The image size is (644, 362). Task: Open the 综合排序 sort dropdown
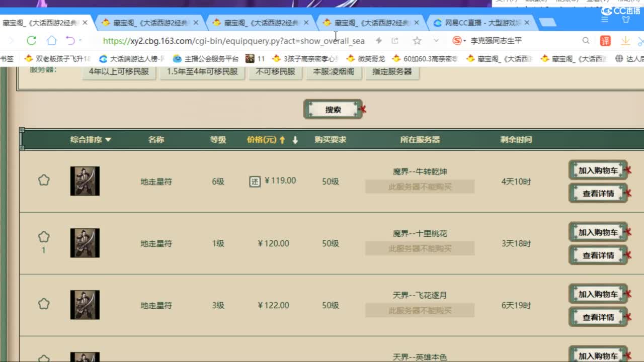coord(91,140)
